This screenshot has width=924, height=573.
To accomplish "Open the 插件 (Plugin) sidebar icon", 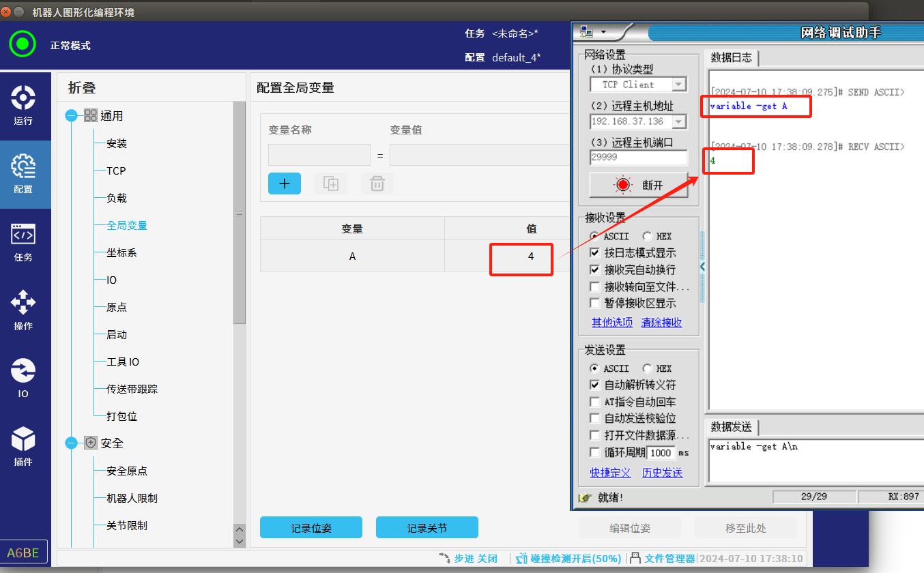I will point(23,447).
